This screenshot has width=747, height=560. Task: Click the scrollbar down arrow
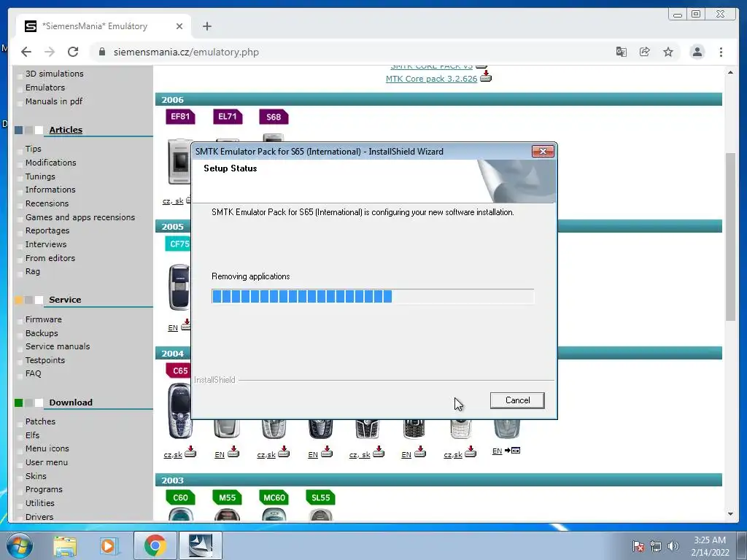point(730,514)
